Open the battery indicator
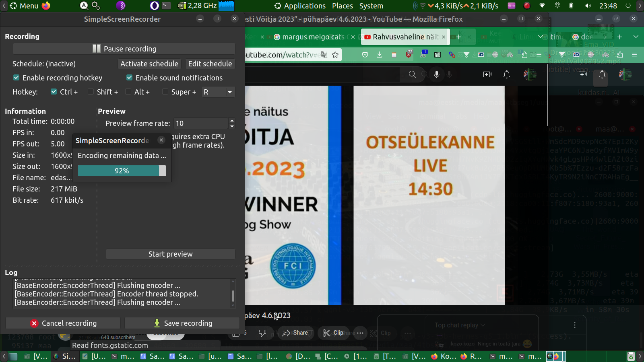This screenshot has height=362, width=644. point(572,6)
